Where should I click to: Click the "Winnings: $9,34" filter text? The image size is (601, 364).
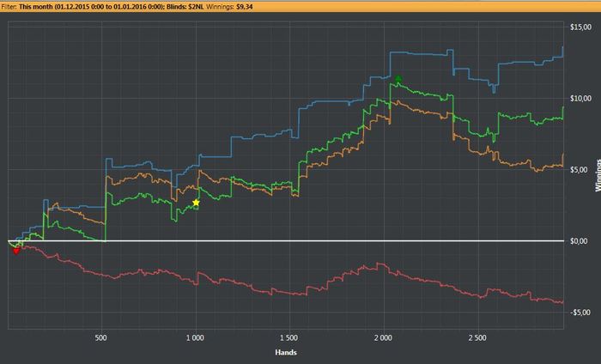pyautogui.click(x=229, y=7)
